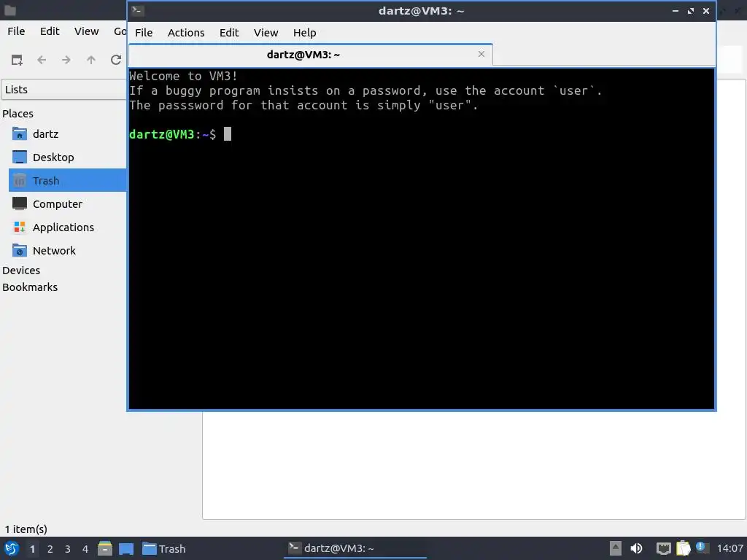Switch to dartz@VM3 terminal in taskbar

click(355, 548)
